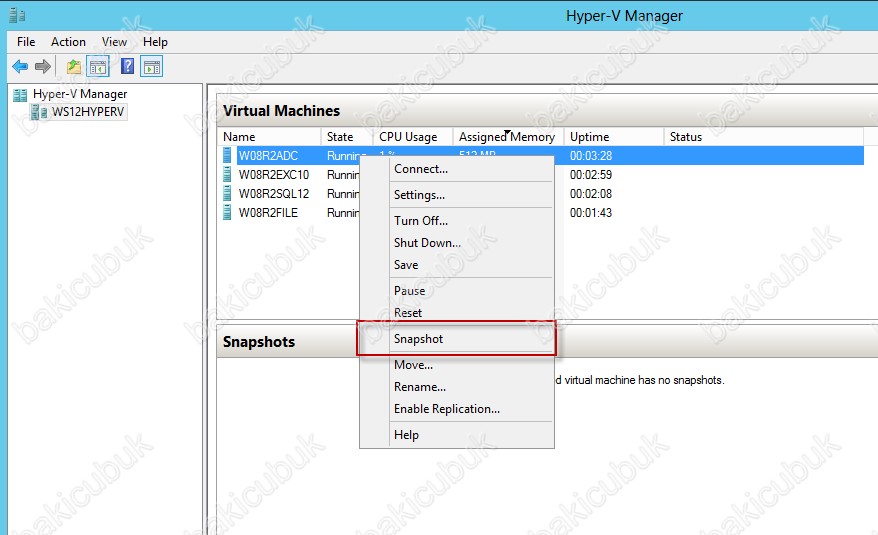The image size is (878, 535).
Task: Click the Forward arrow toolbar icon
Action: [43, 67]
